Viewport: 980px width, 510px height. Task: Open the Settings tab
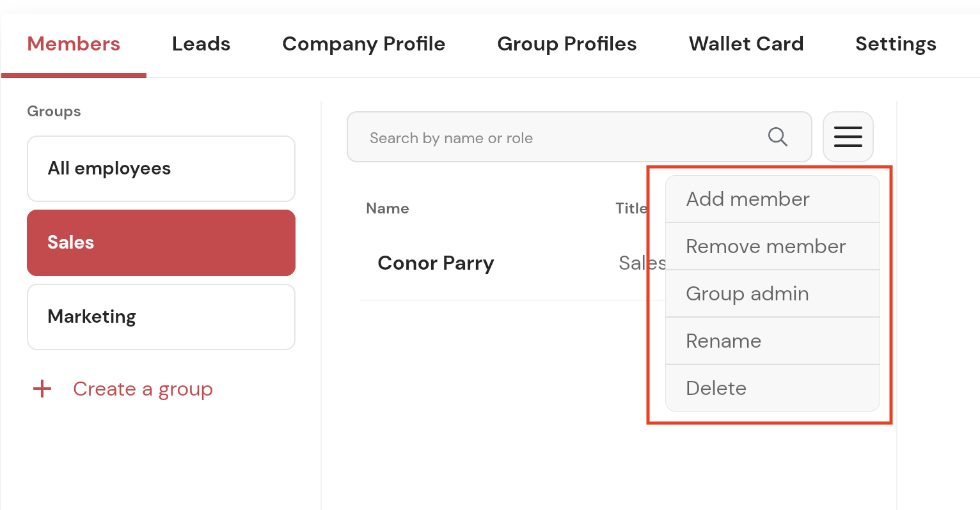pos(896,44)
